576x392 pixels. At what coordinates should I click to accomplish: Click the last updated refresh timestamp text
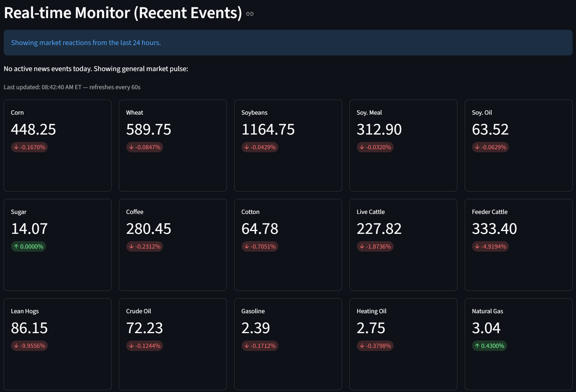point(72,87)
